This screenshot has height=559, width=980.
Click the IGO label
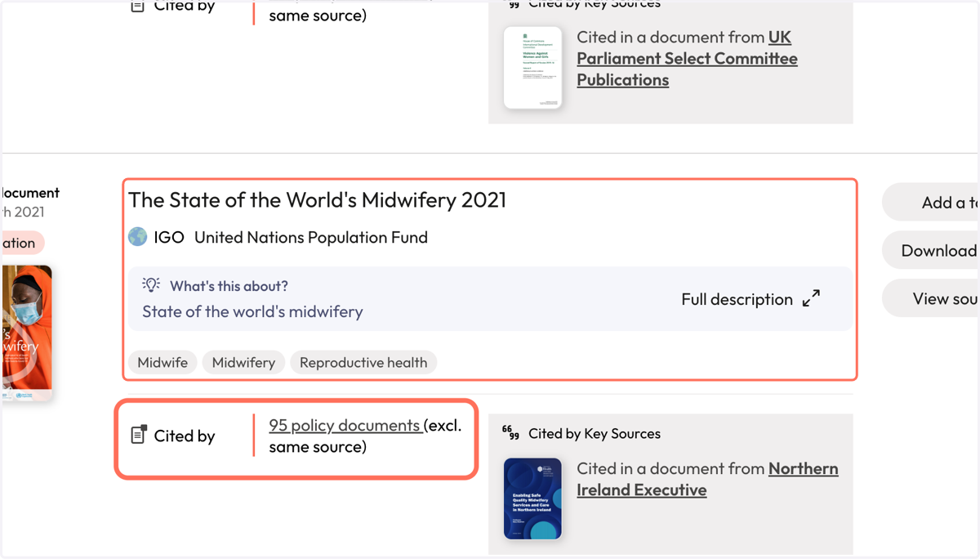(x=169, y=237)
